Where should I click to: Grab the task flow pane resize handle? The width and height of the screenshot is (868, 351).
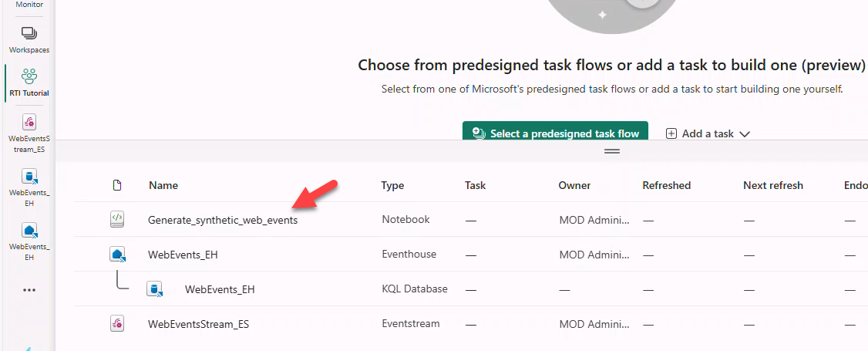point(612,151)
